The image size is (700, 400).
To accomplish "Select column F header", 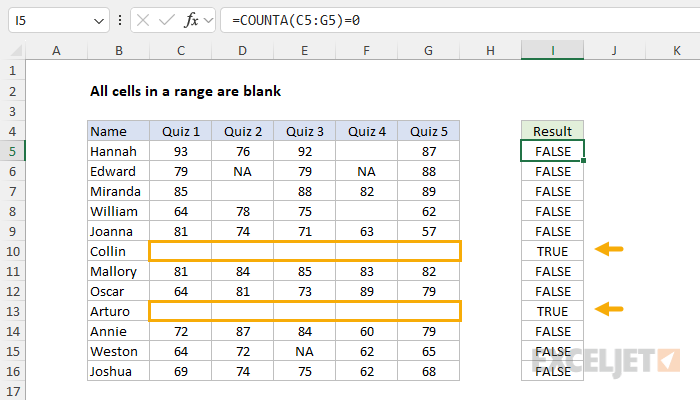I will click(x=367, y=50).
